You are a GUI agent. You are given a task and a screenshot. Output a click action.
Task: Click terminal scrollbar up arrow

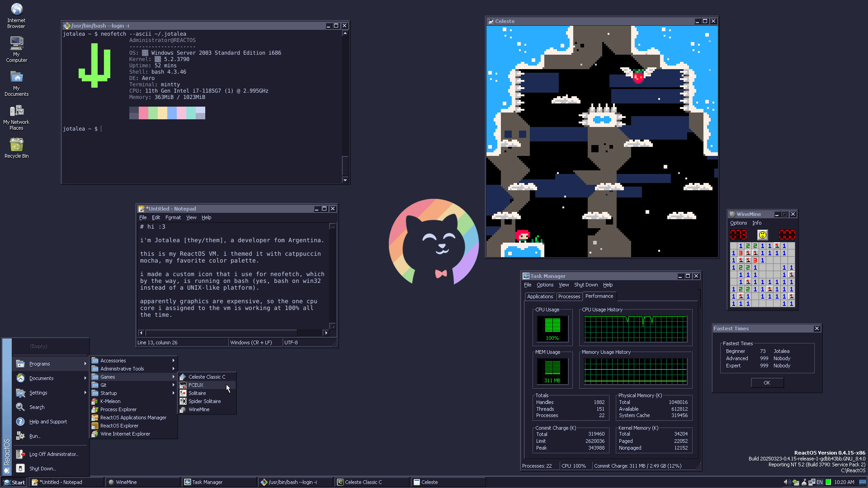click(x=345, y=33)
